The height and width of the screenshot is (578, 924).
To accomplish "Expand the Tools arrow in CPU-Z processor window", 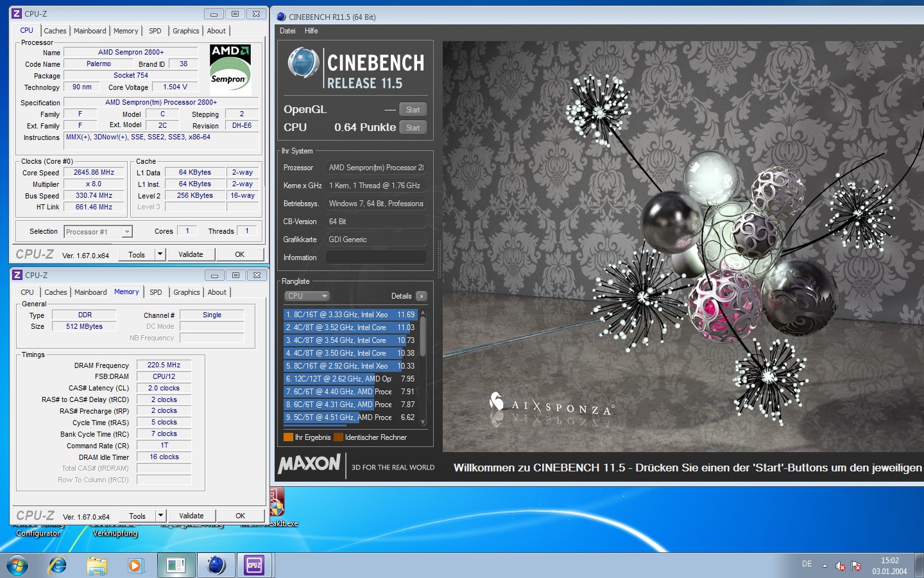I will (160, 254).
